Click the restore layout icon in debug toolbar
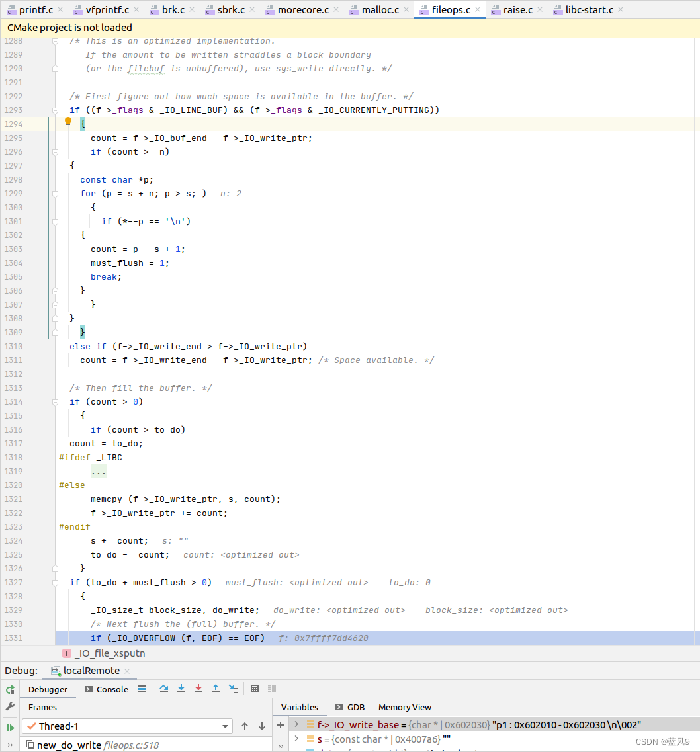700x752 pixels. (x=271, y=689)
